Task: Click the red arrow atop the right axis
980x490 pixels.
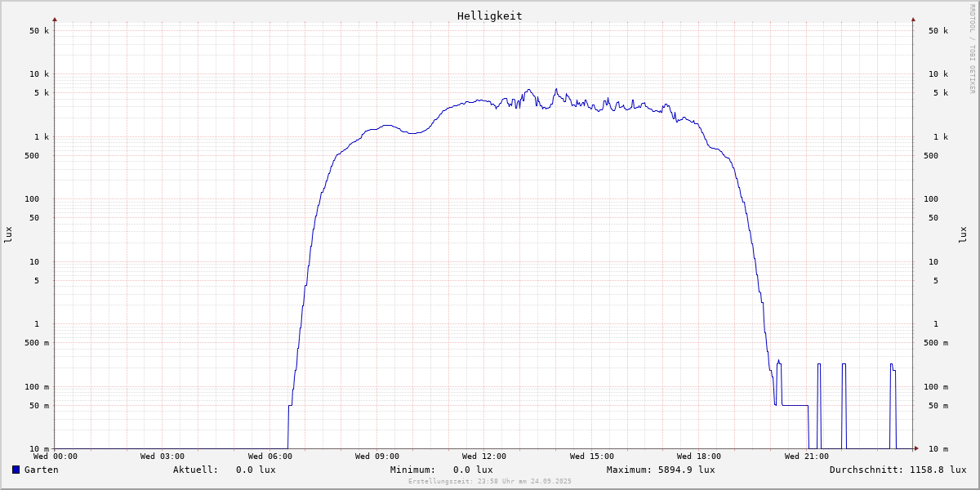Action: pyautogui.click(x=913, y=19)
